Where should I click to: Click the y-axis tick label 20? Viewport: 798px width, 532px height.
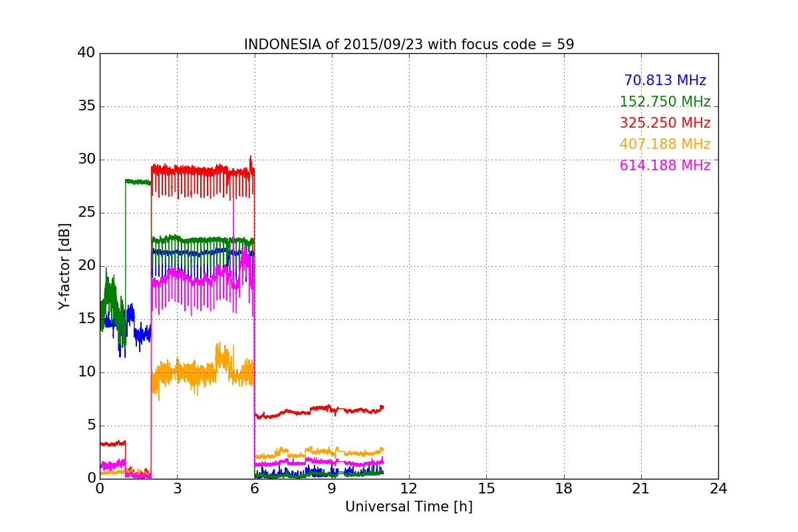[86, 266]
